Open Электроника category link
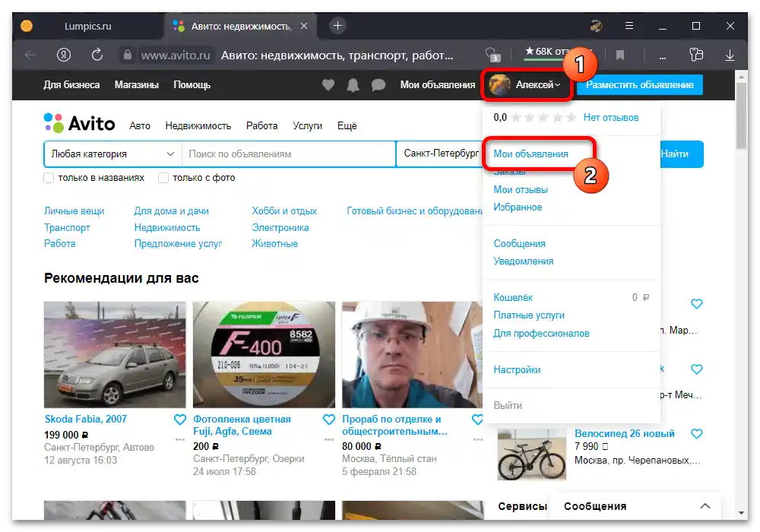760x532 pixels. pyautogui.click(x=280, y=227)
